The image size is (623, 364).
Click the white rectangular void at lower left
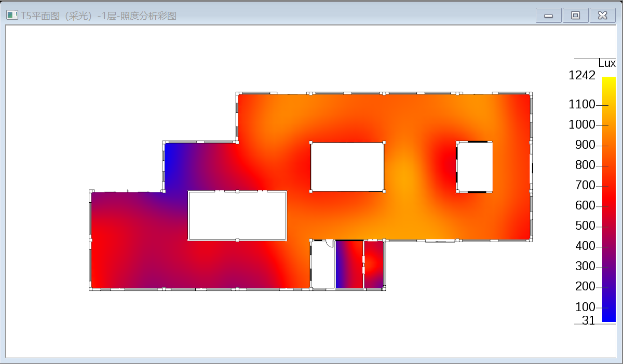point(237,216)
